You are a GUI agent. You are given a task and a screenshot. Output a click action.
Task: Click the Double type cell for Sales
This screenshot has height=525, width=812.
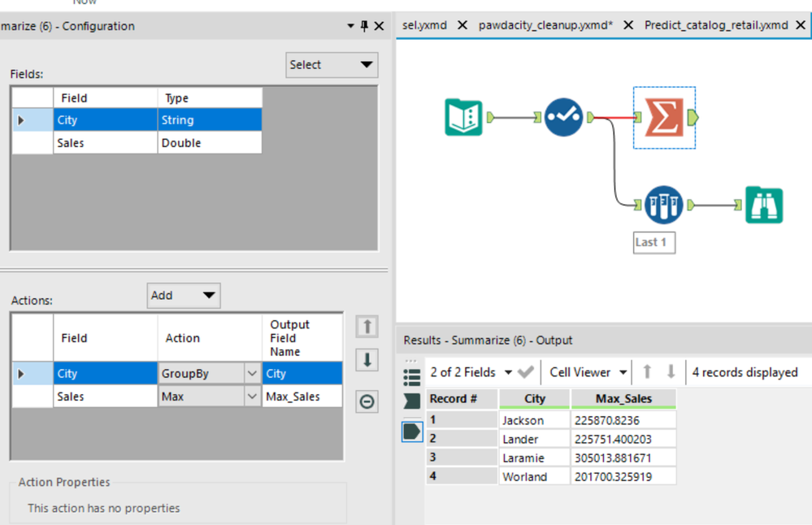click(210, 143)
